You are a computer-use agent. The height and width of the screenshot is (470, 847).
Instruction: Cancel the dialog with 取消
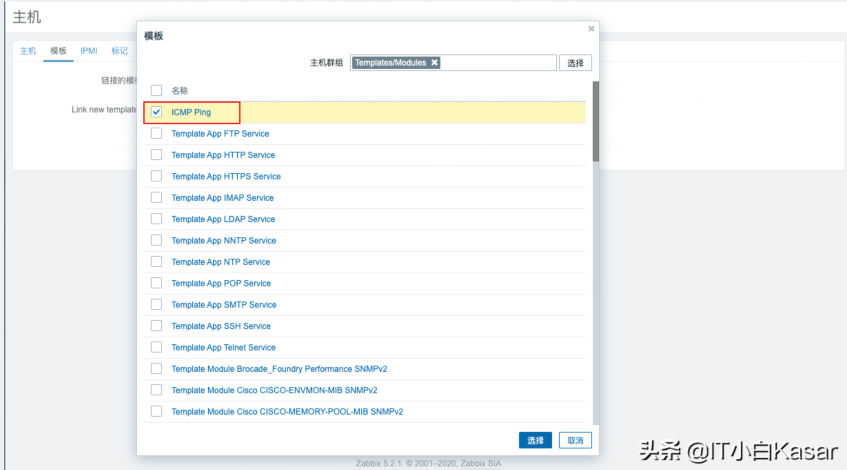[x=575, y=440]
